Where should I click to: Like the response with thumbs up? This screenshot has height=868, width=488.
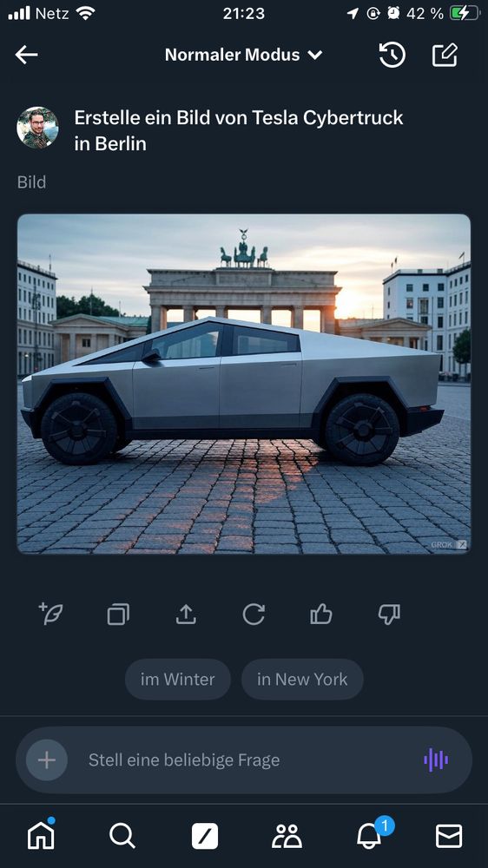pos(321,614)
